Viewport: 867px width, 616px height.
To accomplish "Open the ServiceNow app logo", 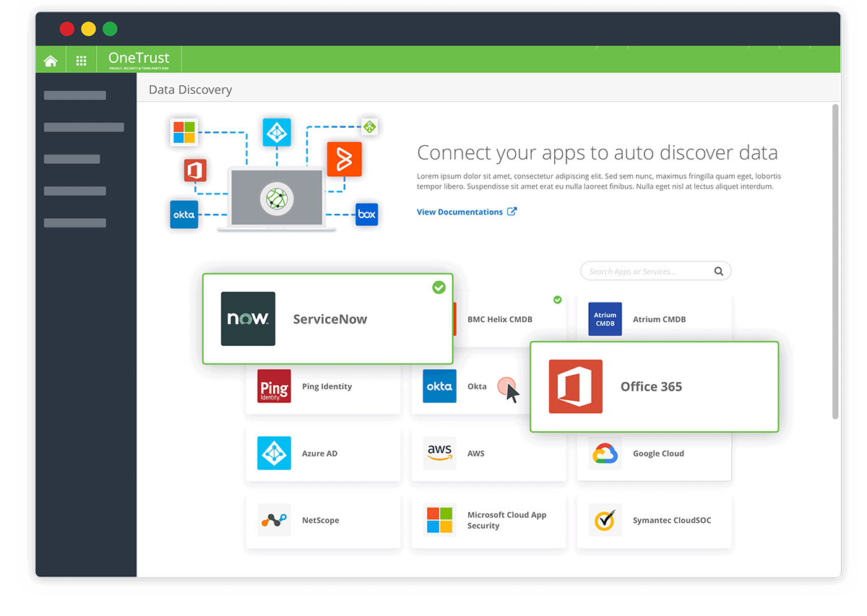I will 248,318.
